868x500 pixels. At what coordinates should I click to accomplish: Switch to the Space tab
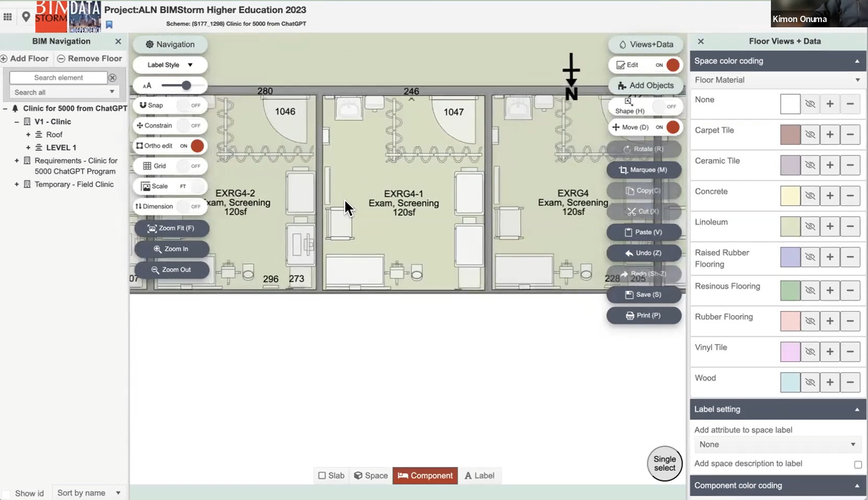tap(371, 475)
